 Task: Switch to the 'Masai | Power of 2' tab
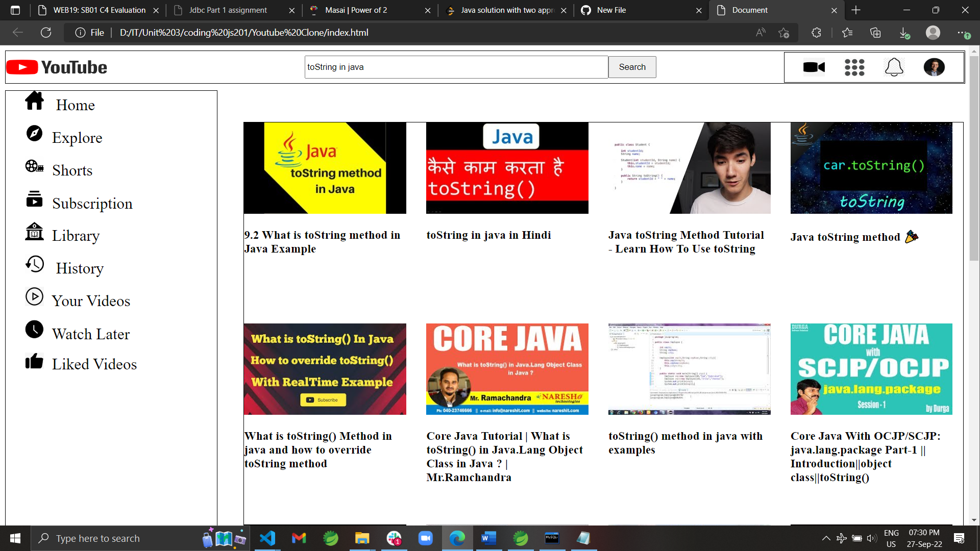(x=356, y=10)
